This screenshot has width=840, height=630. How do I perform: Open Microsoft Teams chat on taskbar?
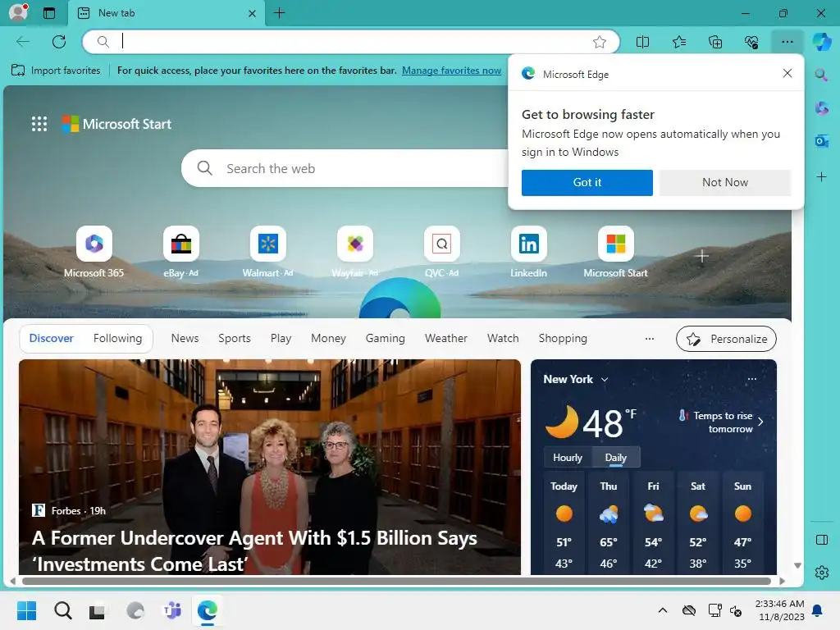172,610
